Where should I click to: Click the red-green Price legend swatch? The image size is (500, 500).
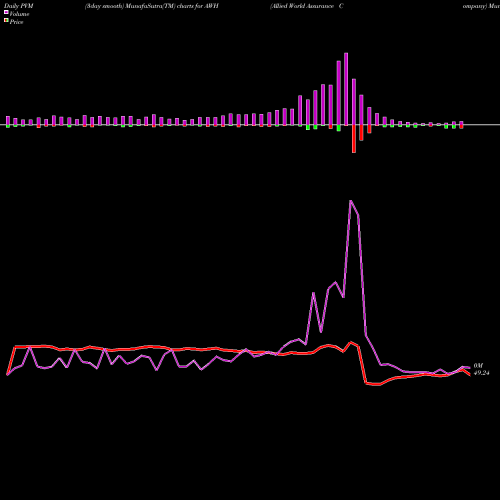6,20
